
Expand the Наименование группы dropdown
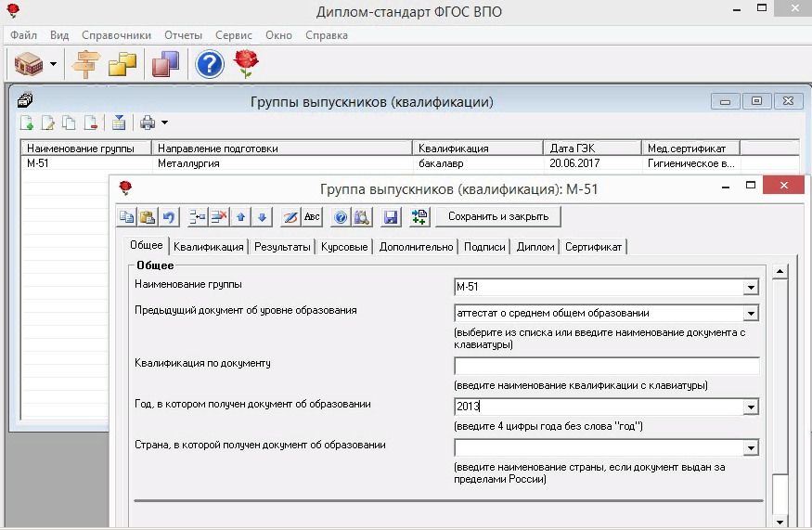tap(751, 288)
